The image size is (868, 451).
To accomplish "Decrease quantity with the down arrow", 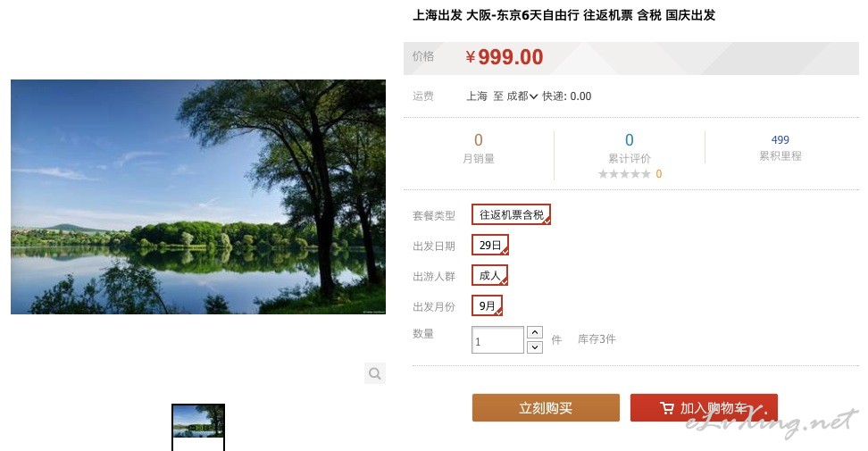I will tap(535, 347).
